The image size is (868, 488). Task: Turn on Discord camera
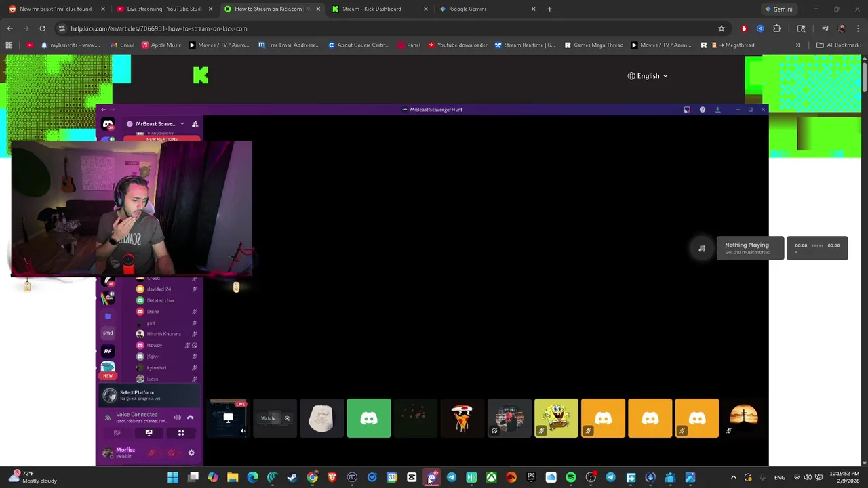(117, 432)
